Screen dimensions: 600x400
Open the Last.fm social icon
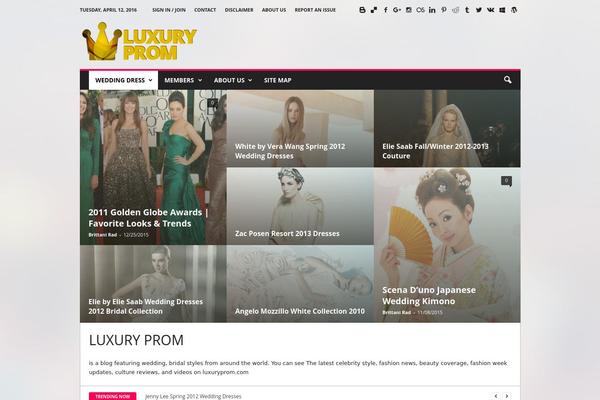click(421, 10)
